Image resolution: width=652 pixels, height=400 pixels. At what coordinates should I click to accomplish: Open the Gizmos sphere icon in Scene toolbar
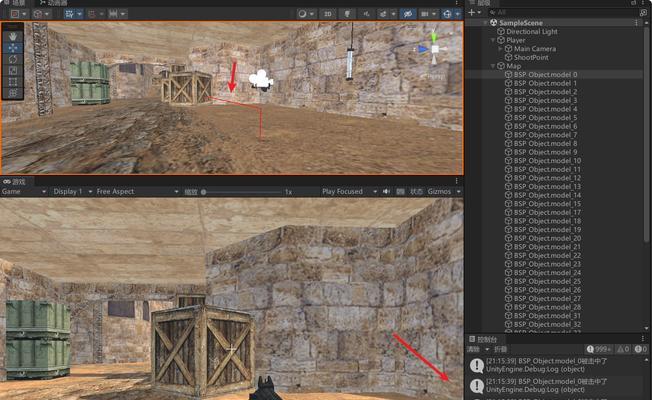(x=447, y=14)
